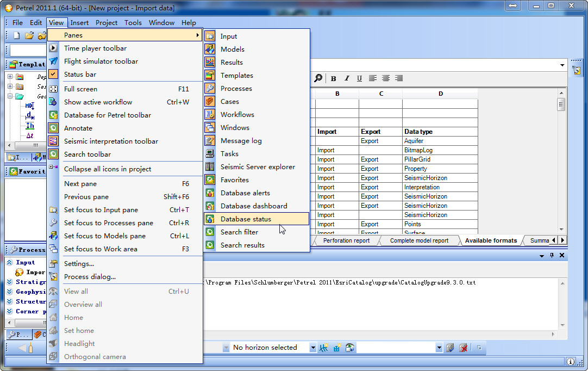Select Set focus to Models pane

[x=125, y=236]
